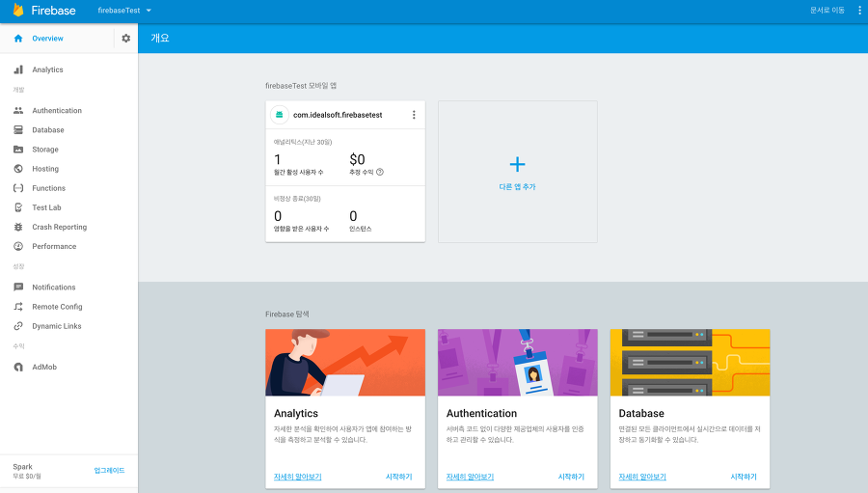Open Remote Config from the sidebar
This screenshot has width=868, height=493.
coord(57,307)
